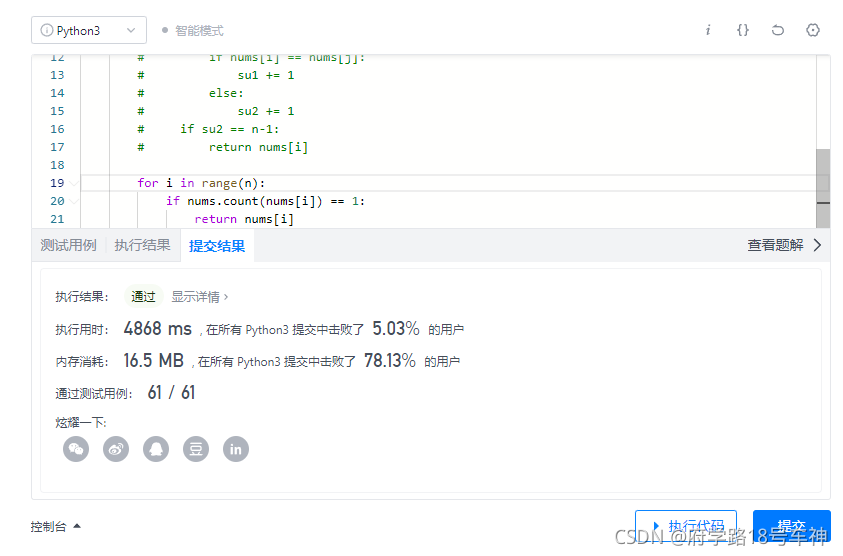
Task: Collapse code fold arrow at line 19
Action: point(74,183)
